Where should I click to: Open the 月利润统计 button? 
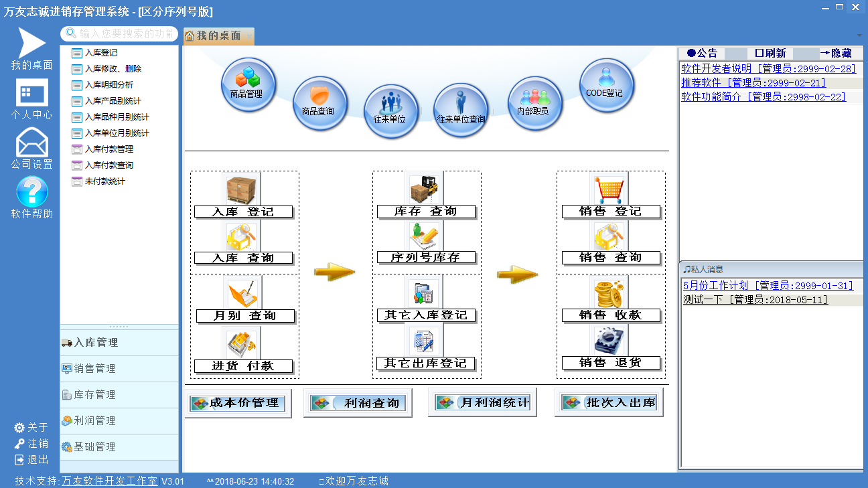point(482,403)
